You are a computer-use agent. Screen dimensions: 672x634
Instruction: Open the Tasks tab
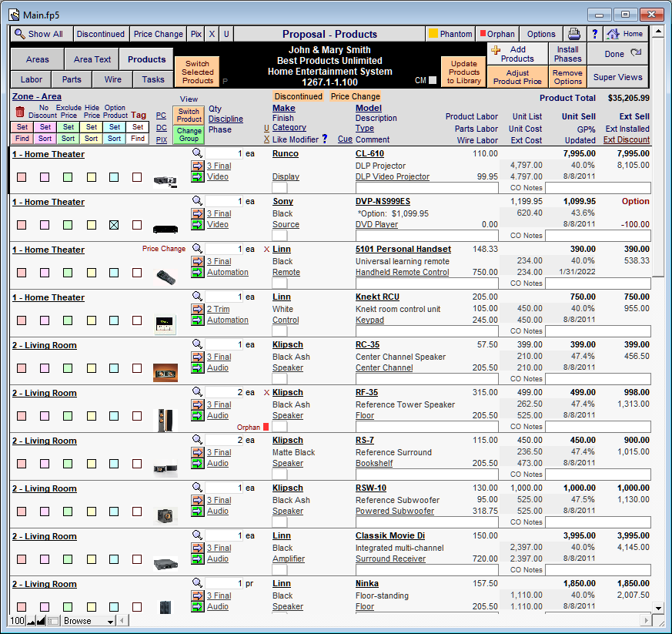153,79
